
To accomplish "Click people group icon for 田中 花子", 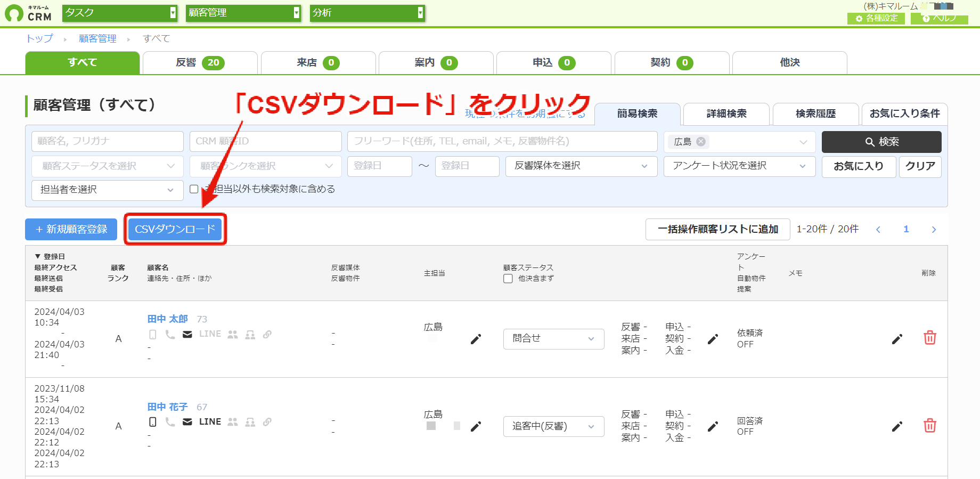I will pos(233,422).
